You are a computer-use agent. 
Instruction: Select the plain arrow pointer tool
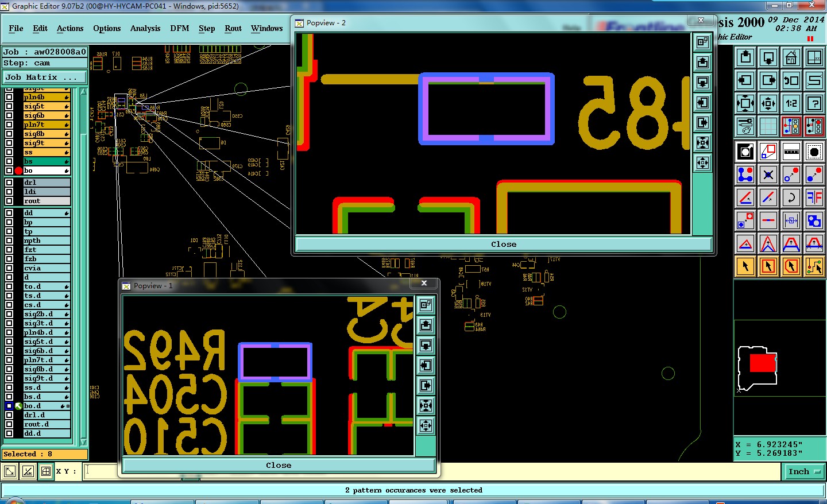(745, 266)
